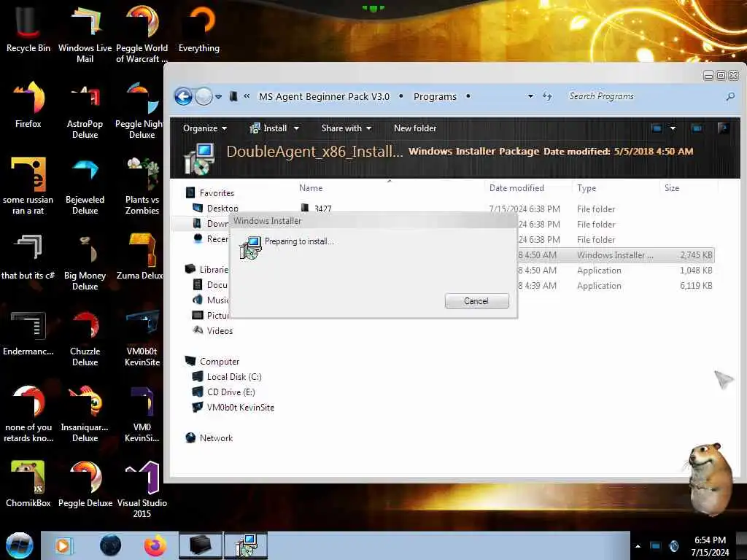Screen dimensions: 747x560
Task: Open Windows Media Player from taskbar
Action: coord(63,545)
